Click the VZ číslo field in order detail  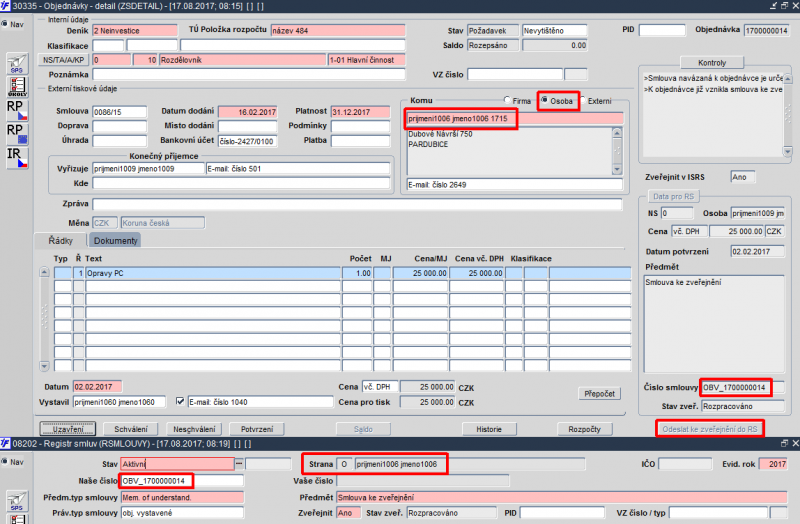point(515,74)
